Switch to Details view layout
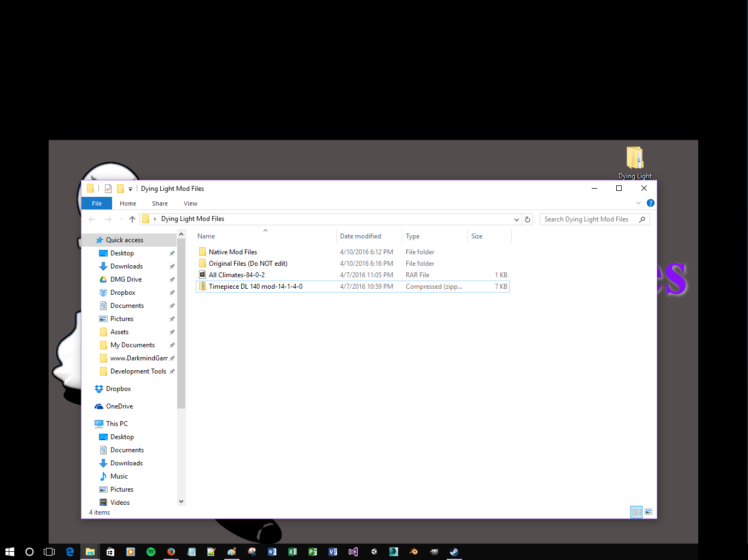 (x=636, y=512)
